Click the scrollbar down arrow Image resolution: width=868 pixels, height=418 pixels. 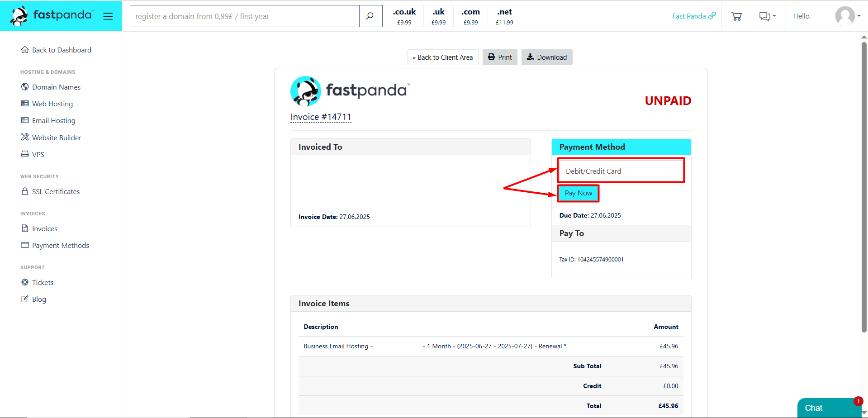tap(864, 413)
